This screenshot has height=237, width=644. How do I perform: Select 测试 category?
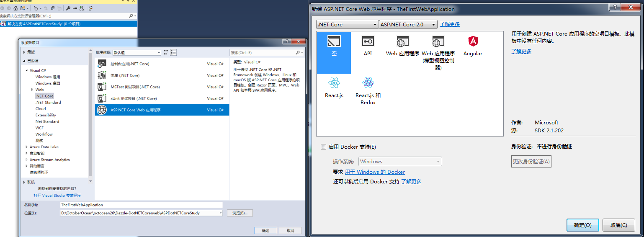(39, 140)
